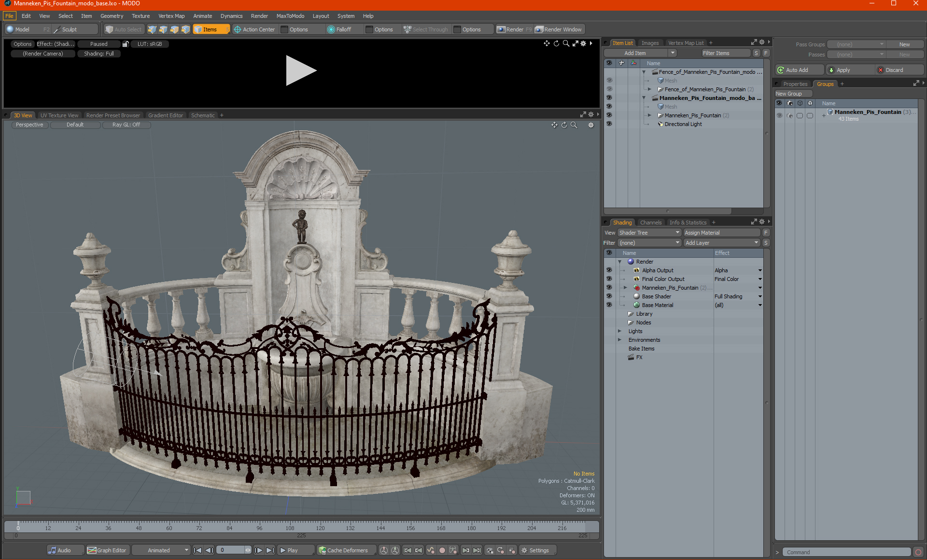Open Pass Groups (none) dropdown
Viewport: 927px width, 560px height.
click(x=857, y=44)
